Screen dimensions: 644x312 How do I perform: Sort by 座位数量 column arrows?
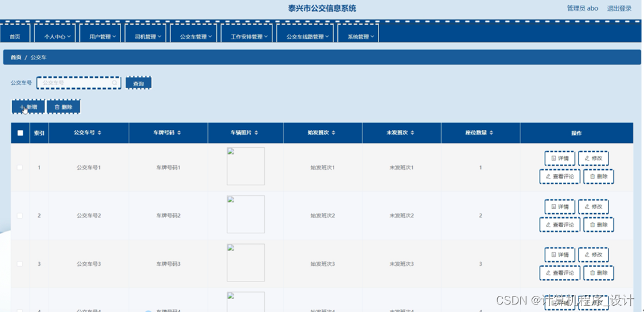491,133
